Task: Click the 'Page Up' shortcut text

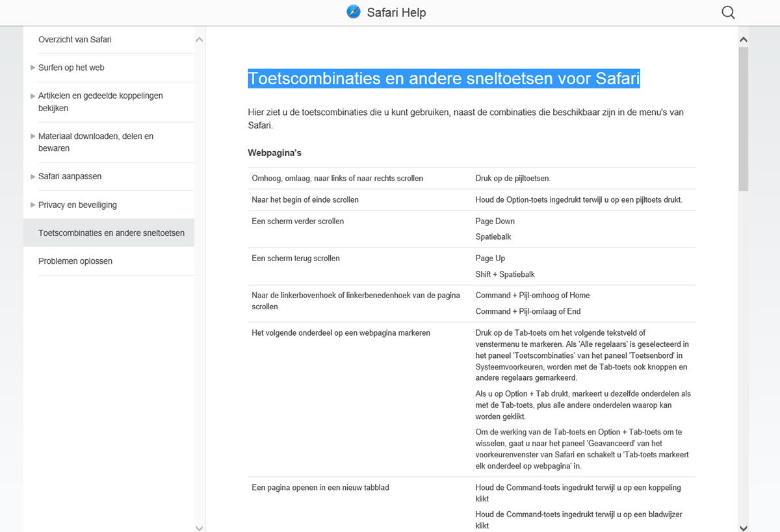Action: pos(490,259)
